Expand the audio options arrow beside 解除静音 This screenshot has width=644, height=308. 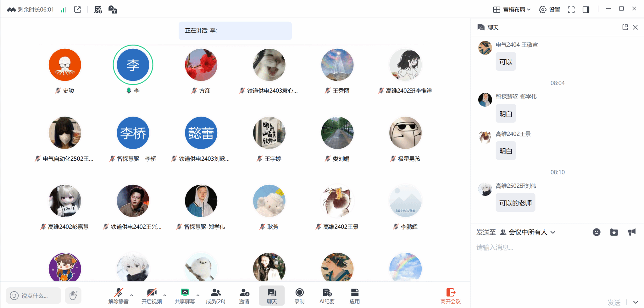(132, 295)
